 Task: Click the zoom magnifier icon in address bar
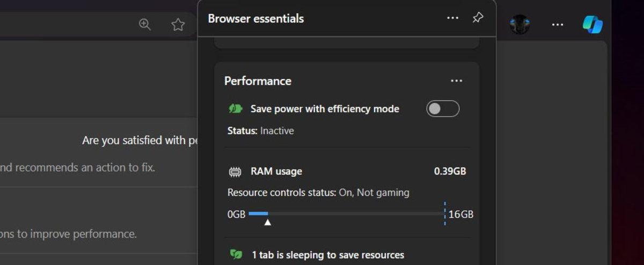pos(145,24)
